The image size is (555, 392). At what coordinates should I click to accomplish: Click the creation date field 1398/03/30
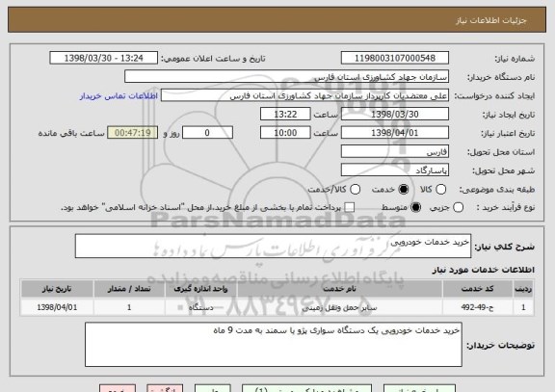point(395,115)
